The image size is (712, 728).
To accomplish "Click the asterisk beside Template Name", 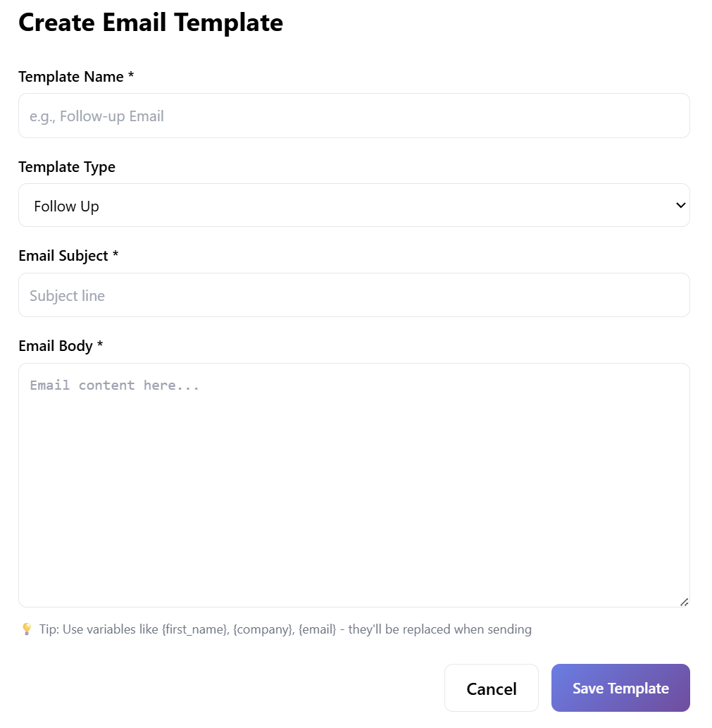I will (x=131, y=77).
